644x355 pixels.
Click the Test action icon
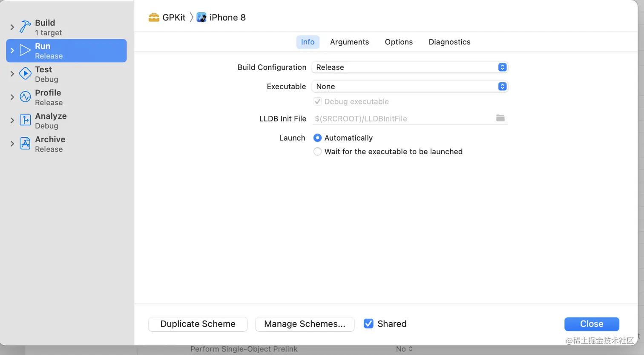25,74
